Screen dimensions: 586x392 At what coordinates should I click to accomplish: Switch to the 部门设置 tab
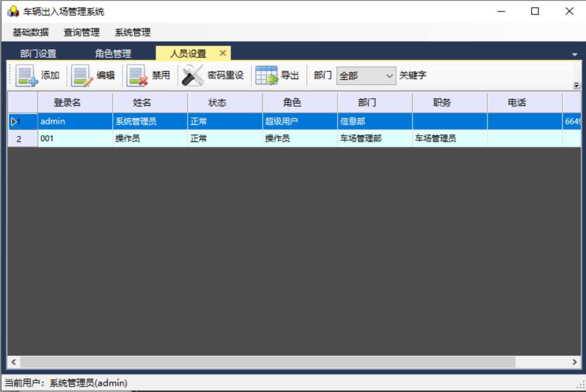point(38,54)
